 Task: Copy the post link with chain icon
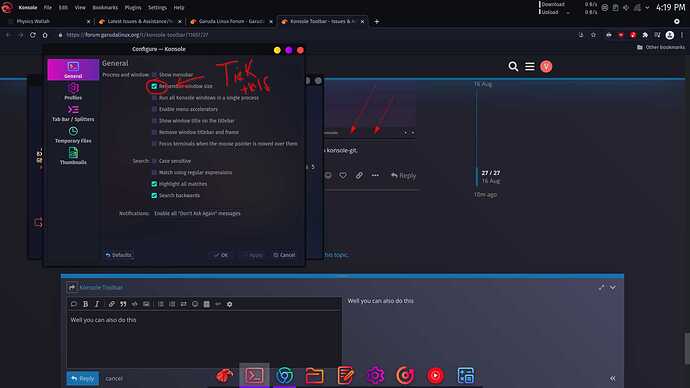tap(359, 176)
